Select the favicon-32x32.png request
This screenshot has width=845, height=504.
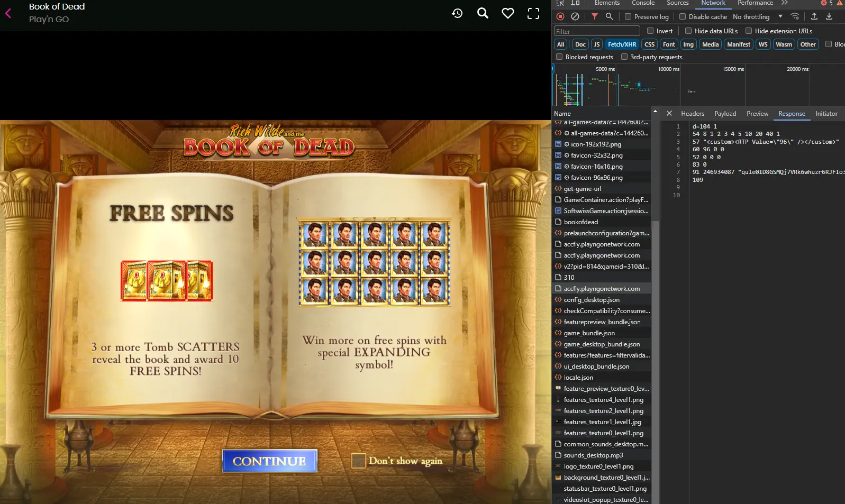tap(602, 155)
